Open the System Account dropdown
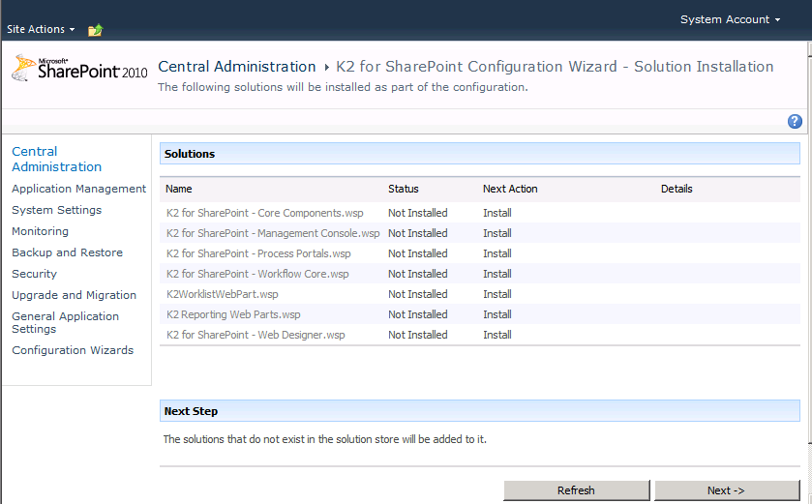Viewport: 812px width, 504px height. (x=730, y=19)
